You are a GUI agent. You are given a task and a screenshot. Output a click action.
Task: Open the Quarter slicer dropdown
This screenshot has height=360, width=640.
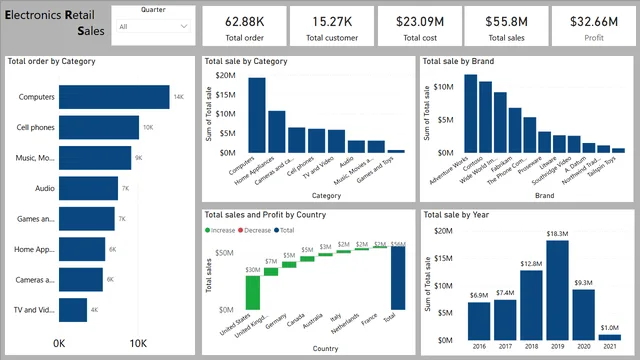coord(153,27)
